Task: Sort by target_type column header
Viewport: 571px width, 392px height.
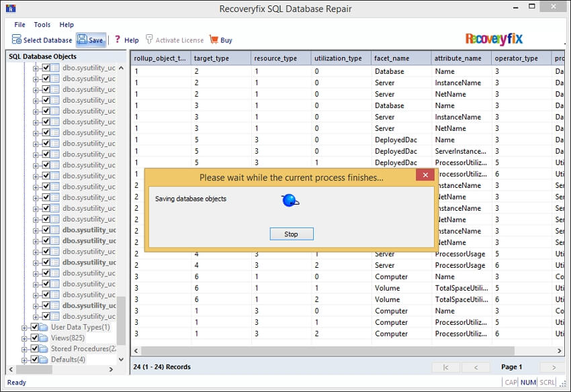Action: coord(221,58)
